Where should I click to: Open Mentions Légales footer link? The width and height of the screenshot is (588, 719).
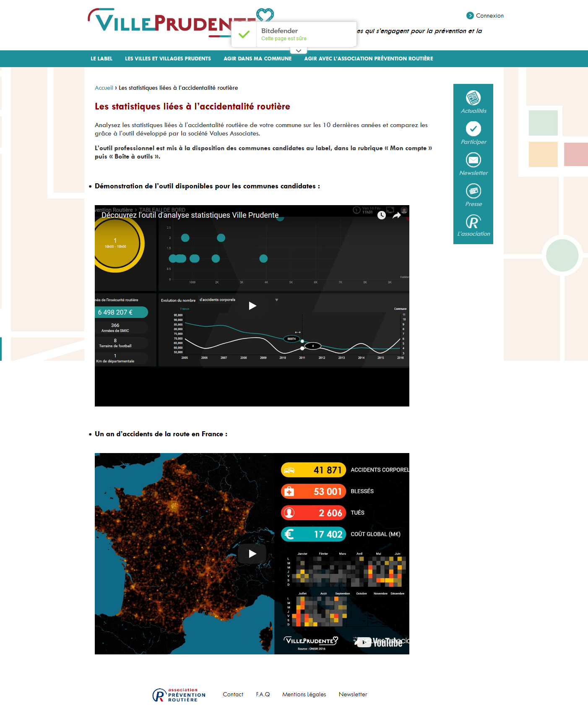[x=304, y=694]
